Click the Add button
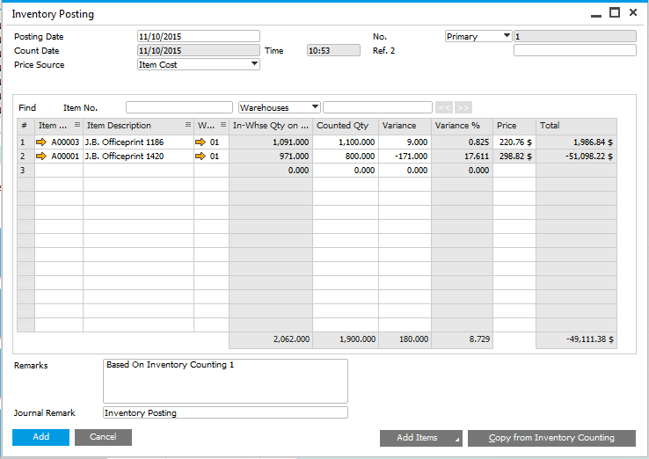 [x=41, y=437]
